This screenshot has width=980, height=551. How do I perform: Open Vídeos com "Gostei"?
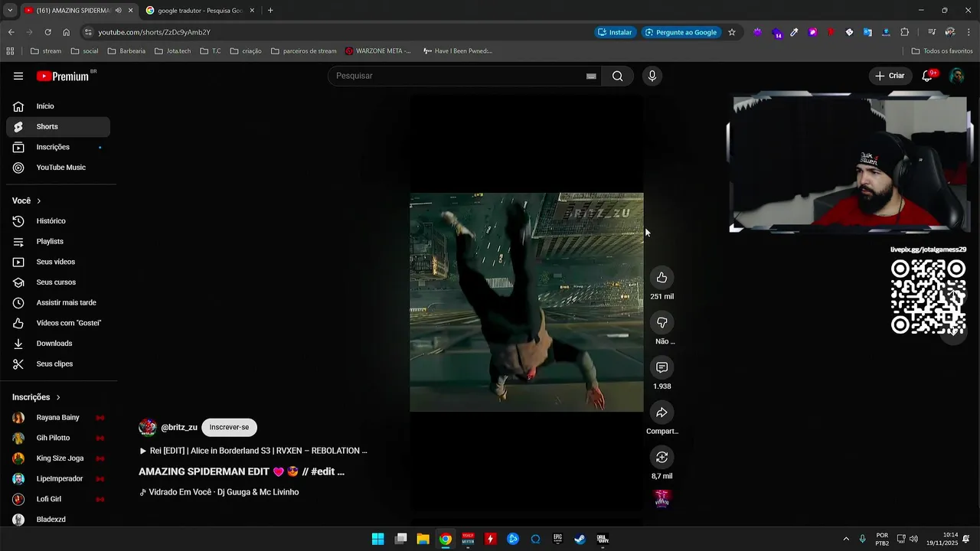tap(58, 323)
